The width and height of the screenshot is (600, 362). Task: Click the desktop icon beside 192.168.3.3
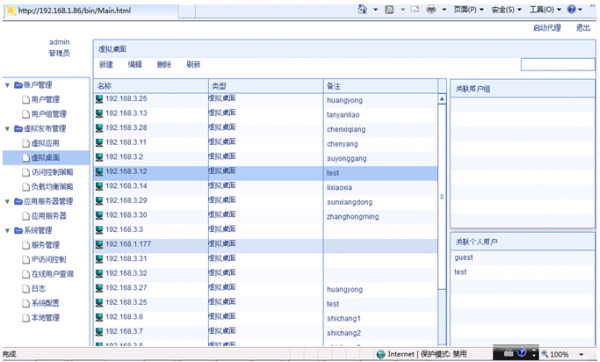(x=99, y=230)
